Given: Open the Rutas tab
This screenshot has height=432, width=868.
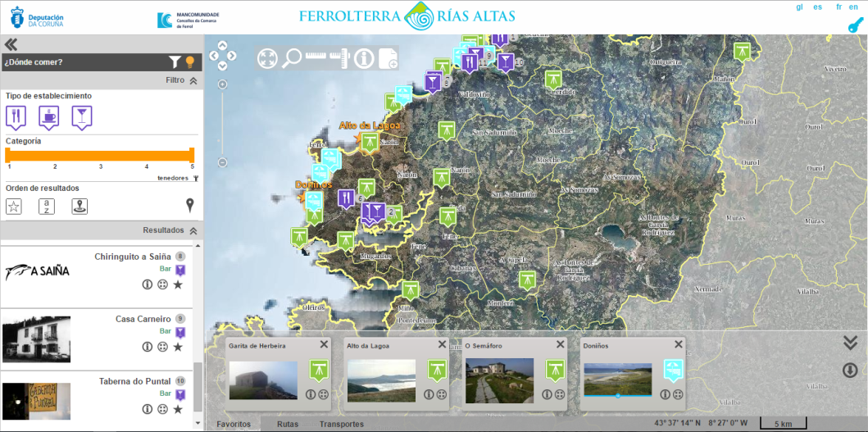Looking at the screenshot, I should point(288,425).
